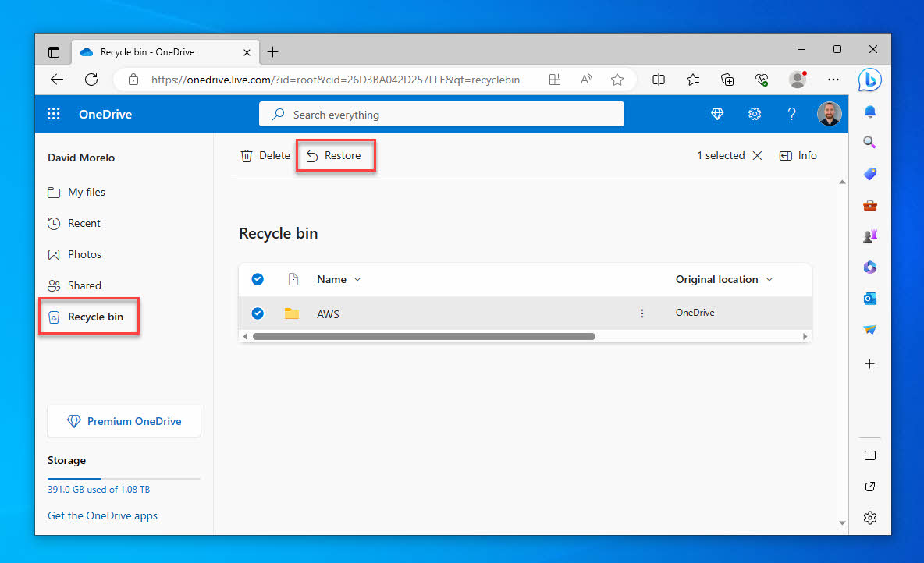Viewport: 924px width, 563px height.
Task: Open Edge Settings and more menu
Action: coord(833,80)
